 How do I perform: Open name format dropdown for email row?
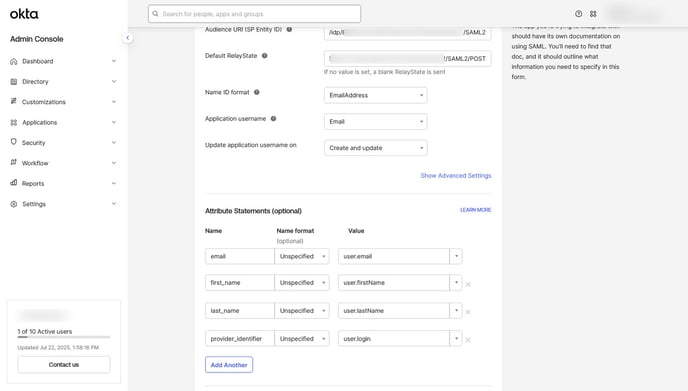point(302,256)
